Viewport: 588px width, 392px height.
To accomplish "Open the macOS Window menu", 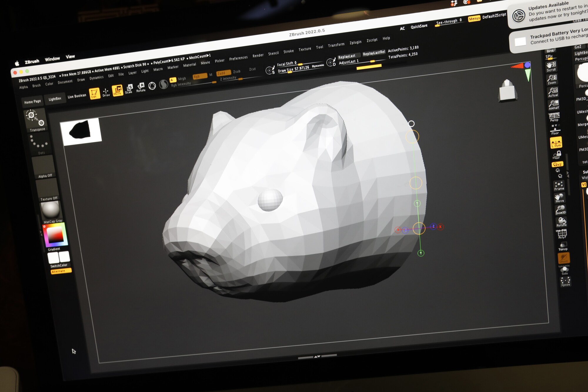I will point(53,58).
